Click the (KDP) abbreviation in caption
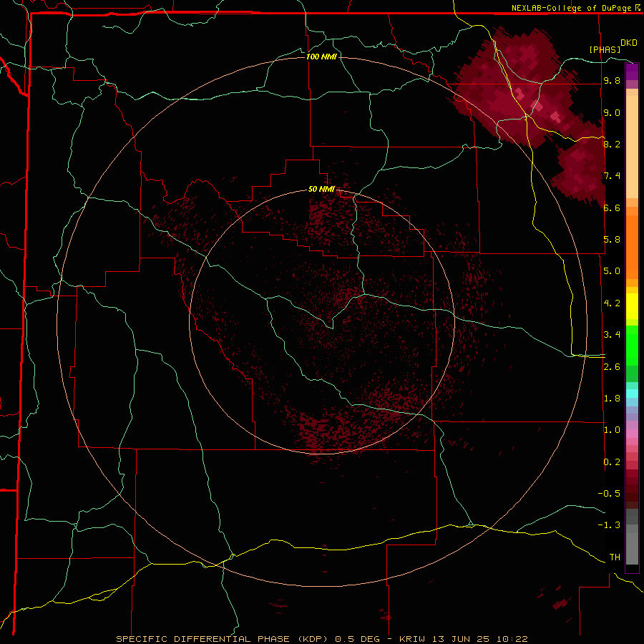 (313, 639)
